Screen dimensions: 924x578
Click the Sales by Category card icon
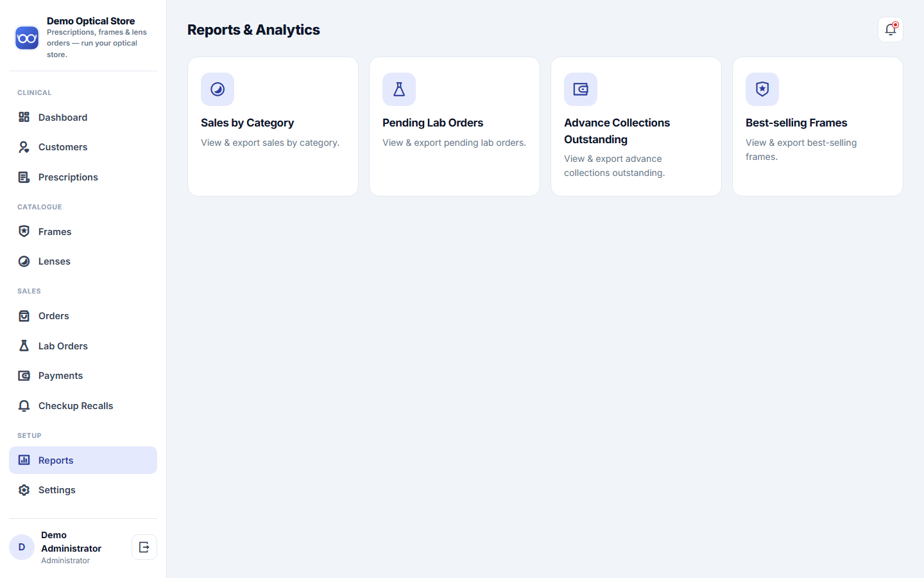[218, 89]
